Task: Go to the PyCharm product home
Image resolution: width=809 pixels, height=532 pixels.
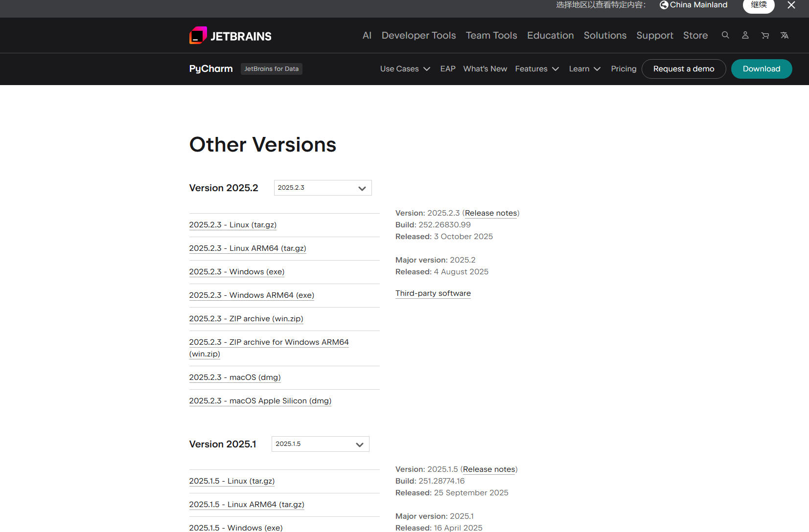Action: tap(211, 69)
